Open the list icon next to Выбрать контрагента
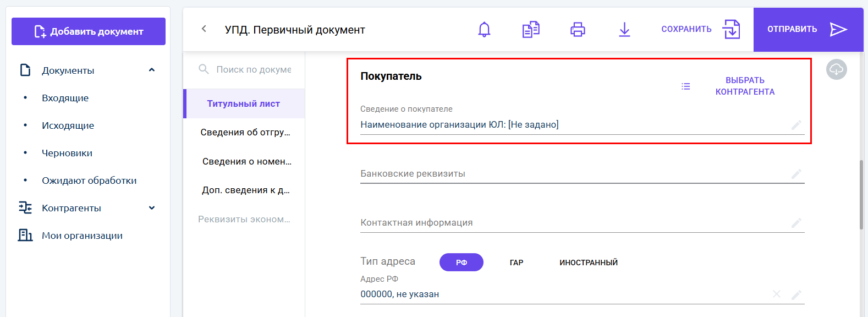This screenshot has height=317, width=868. (x=686, y=86)
